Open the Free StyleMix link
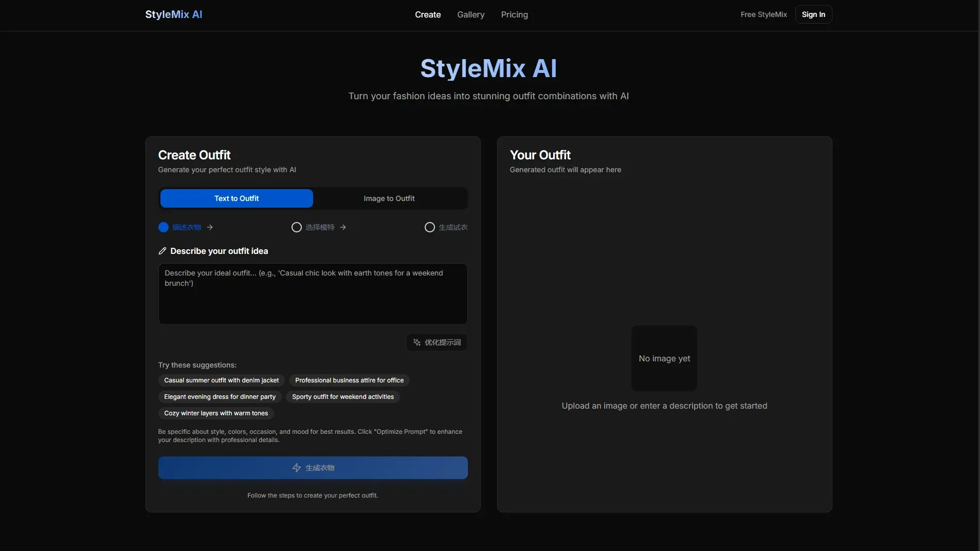980x551 pixels. (764, 14)
